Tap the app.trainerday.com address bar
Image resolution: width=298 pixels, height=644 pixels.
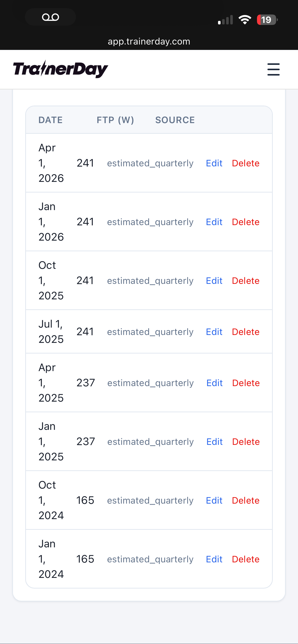coord(149,41)
